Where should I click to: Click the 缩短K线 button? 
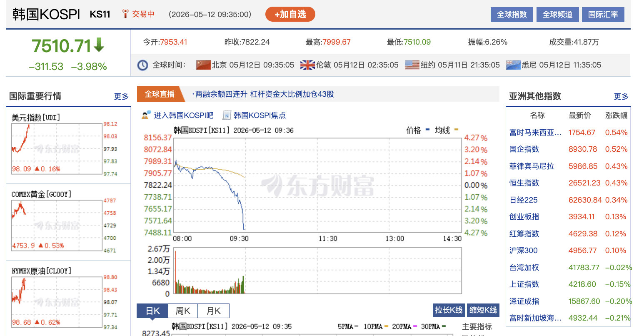[x=483, y=310]
